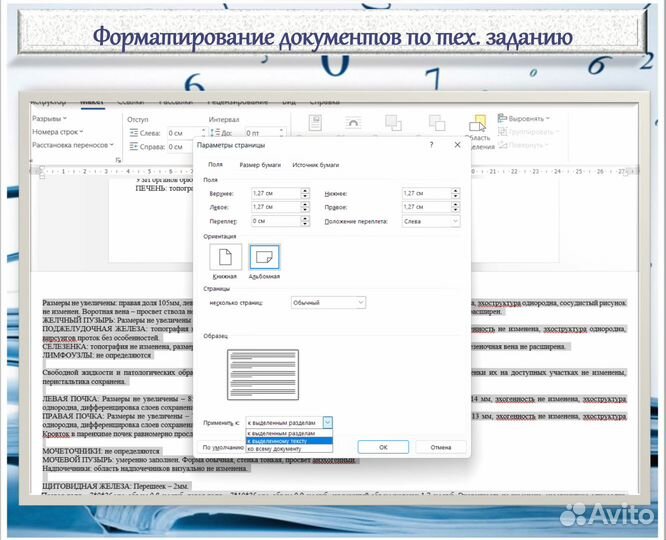This screenshot has width=666, height=540.
Task: Click the right indent Справа icon
Action: 133,147
